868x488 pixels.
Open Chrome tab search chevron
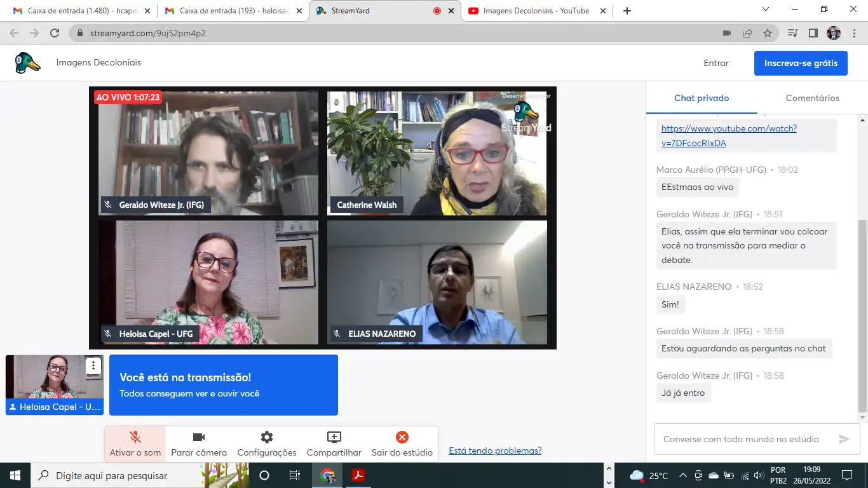pyautogui.click(x=765, y=10)
